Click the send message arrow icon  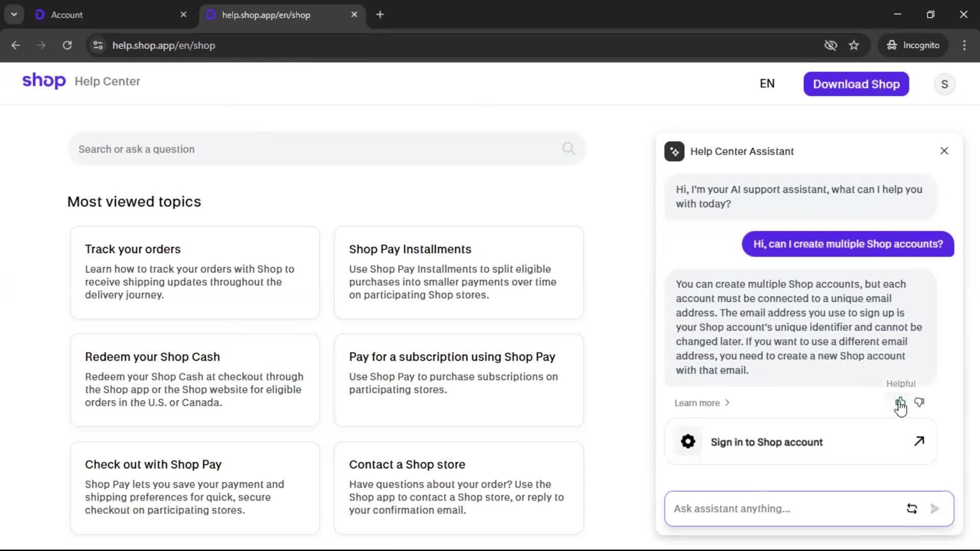[935, 509]
